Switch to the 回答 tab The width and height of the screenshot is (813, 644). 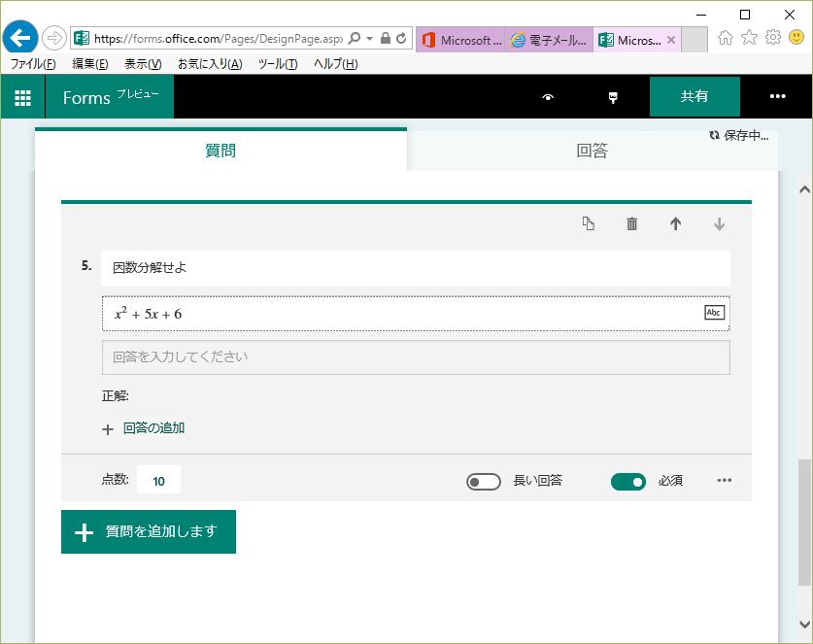coord(593,151)
